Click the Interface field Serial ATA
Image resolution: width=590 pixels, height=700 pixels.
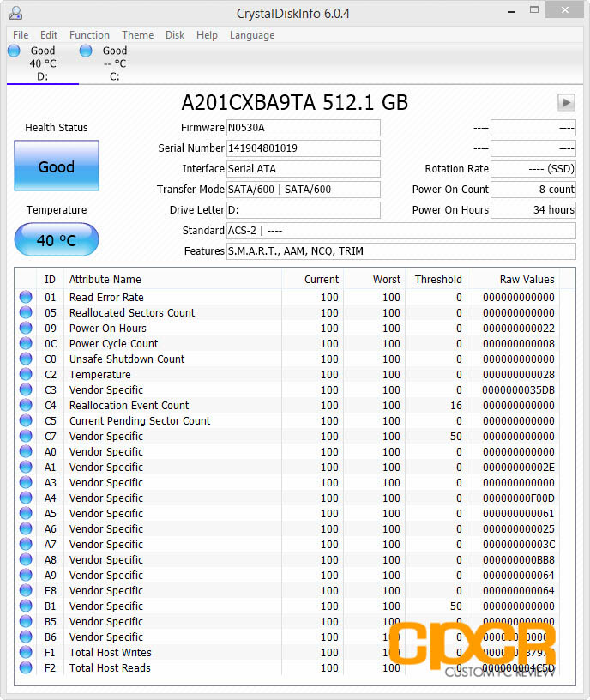(304, 169)
